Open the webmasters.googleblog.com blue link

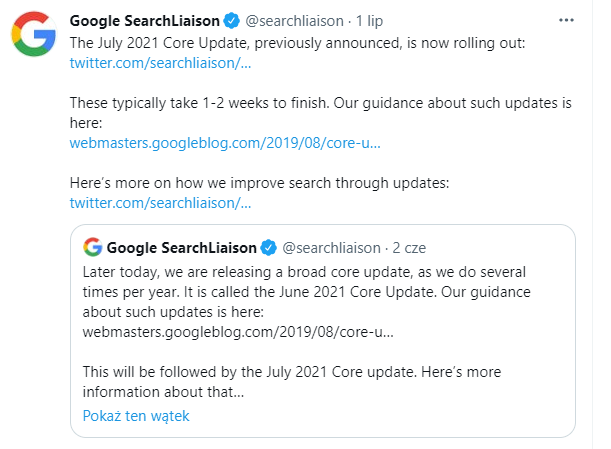(225, 143)
